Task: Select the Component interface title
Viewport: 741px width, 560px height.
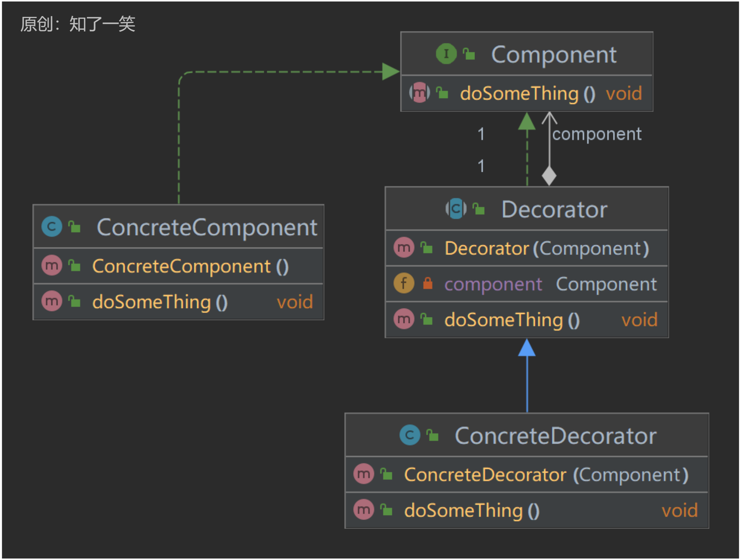Action: (554, 55)
